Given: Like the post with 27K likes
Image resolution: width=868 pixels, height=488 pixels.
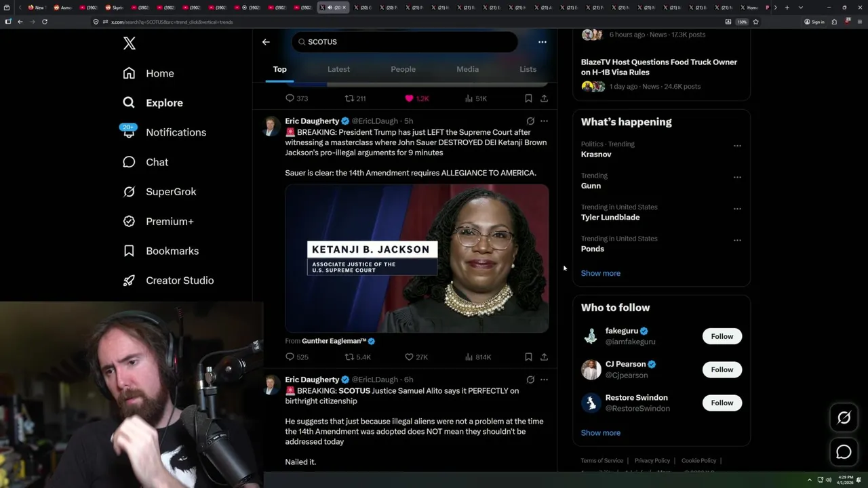Looking at the screenshot, I should tap(416, 357).
